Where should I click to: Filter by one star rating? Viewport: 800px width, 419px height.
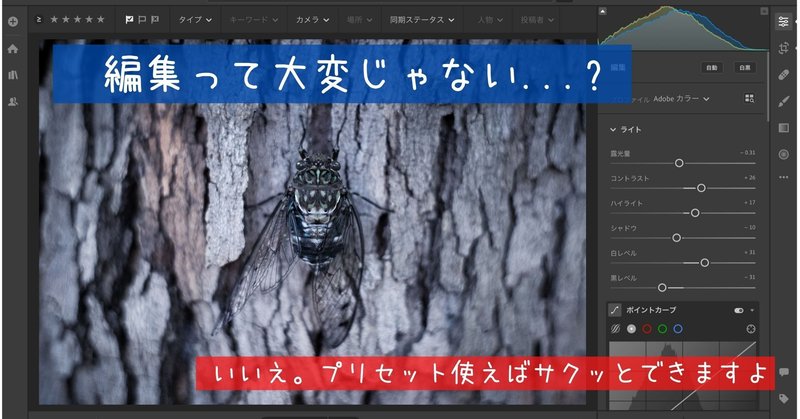[x=54, y=19]
